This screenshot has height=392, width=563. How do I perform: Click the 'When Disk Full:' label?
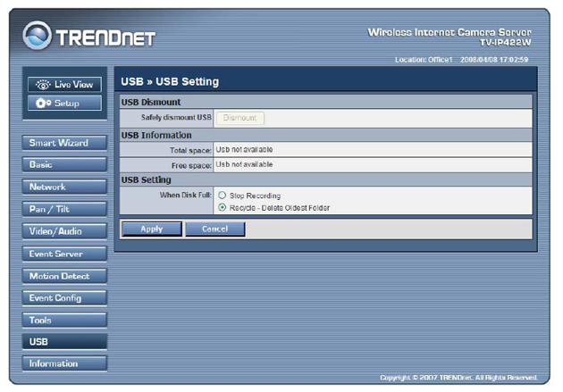(x=186, y=195)
